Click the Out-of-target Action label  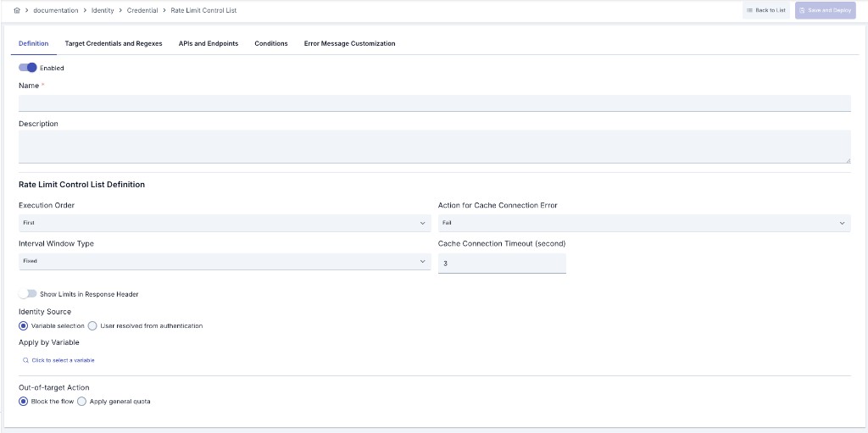(x=54, y=387)
